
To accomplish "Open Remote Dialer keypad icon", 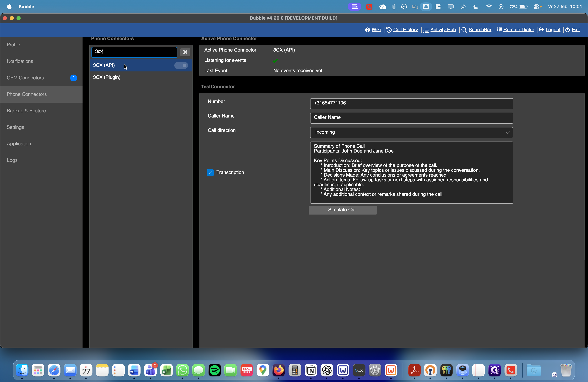I will point(499,30).
